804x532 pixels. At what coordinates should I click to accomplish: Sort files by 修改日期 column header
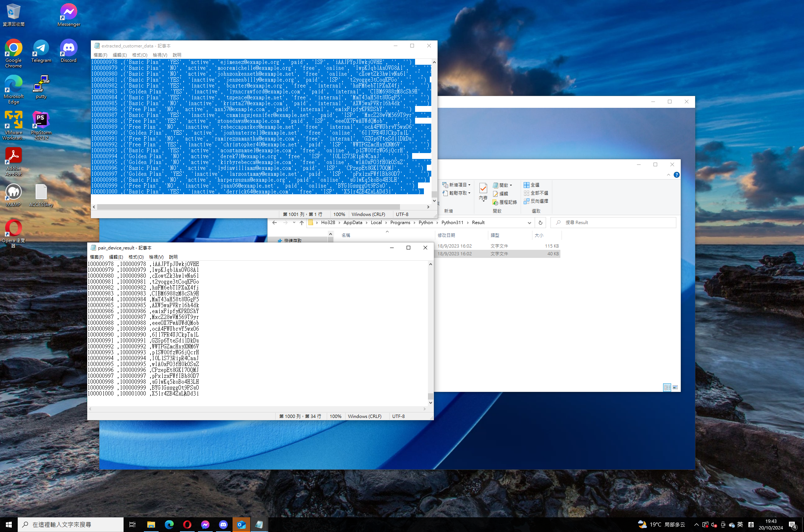coord(446,235)
